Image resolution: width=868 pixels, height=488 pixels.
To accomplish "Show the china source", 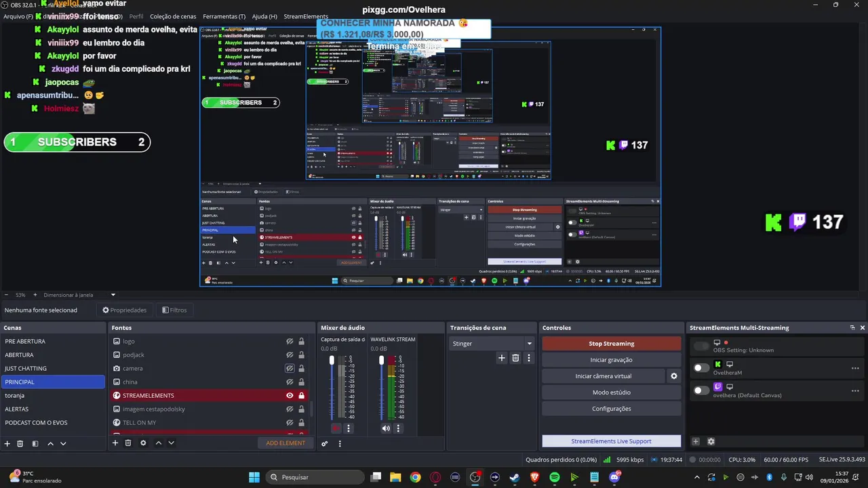I will click(x=290, y=382).
